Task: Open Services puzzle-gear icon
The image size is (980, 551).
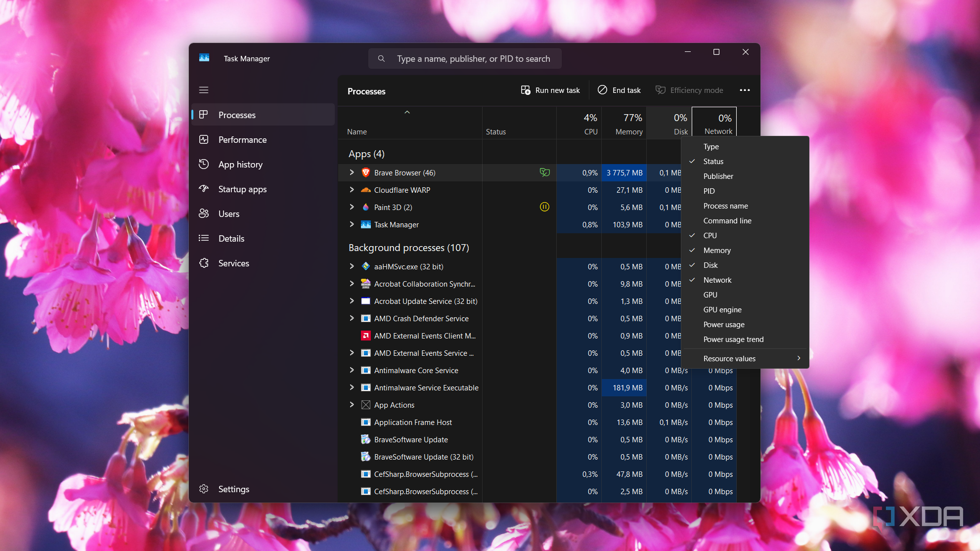Action: (203, 263)
